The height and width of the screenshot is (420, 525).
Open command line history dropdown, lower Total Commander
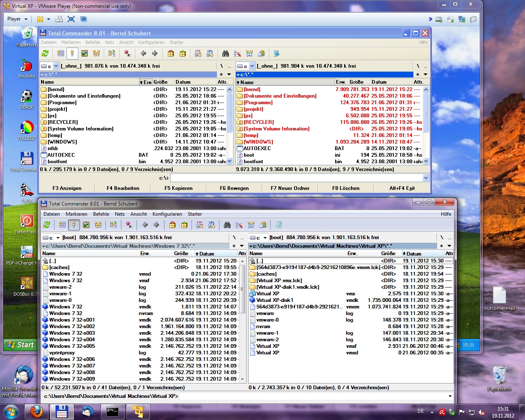tap(450, 396)
